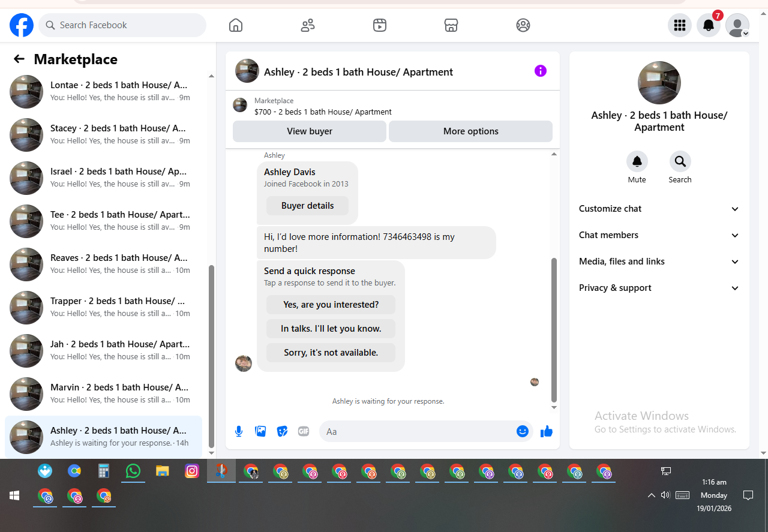Open the Video icon in top navigation
This screenshot has width=768, height=532.
click(x=380, y=25)
